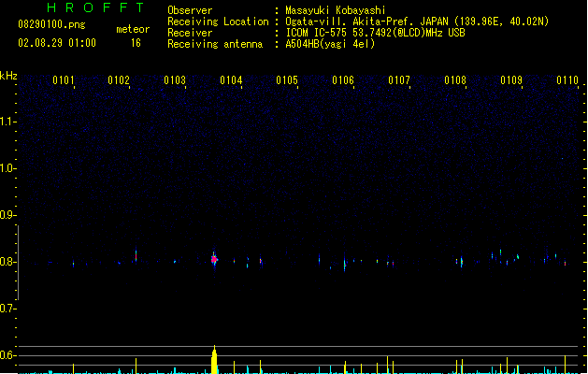
Task: Click the 0103 time axis label
Action: 175,80
